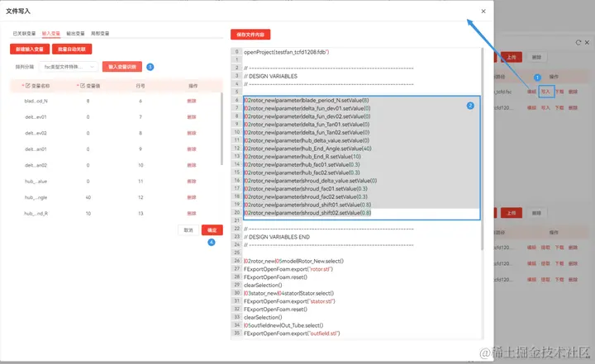Click the 变量名称 column header
This screenshot has width=595, height=364.
pyautogui.click(x=40, y=86)
